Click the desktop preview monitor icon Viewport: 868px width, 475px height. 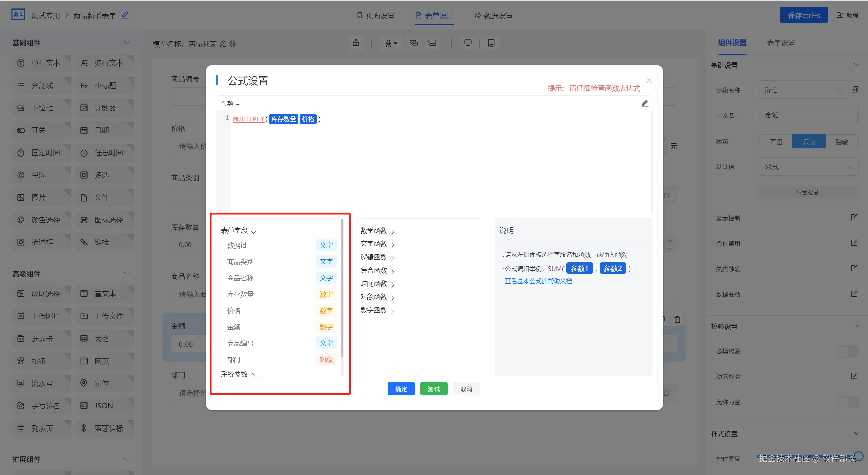(468, 43)
